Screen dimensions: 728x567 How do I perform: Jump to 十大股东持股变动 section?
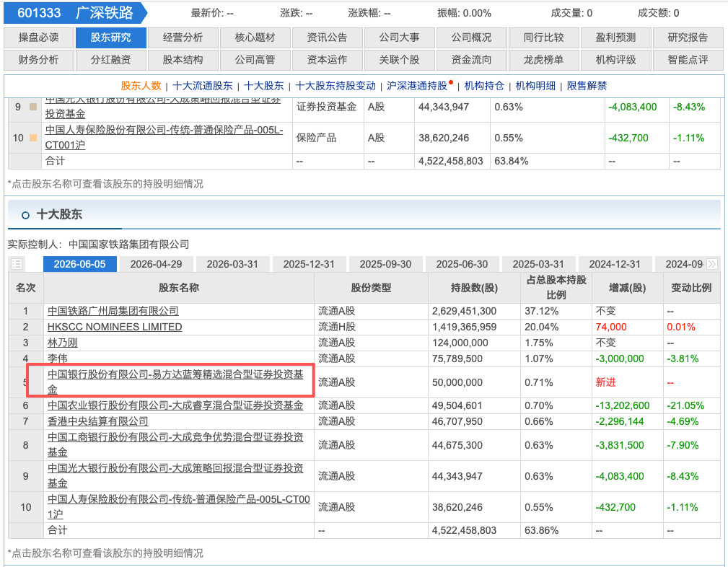[x=336, y=86]
